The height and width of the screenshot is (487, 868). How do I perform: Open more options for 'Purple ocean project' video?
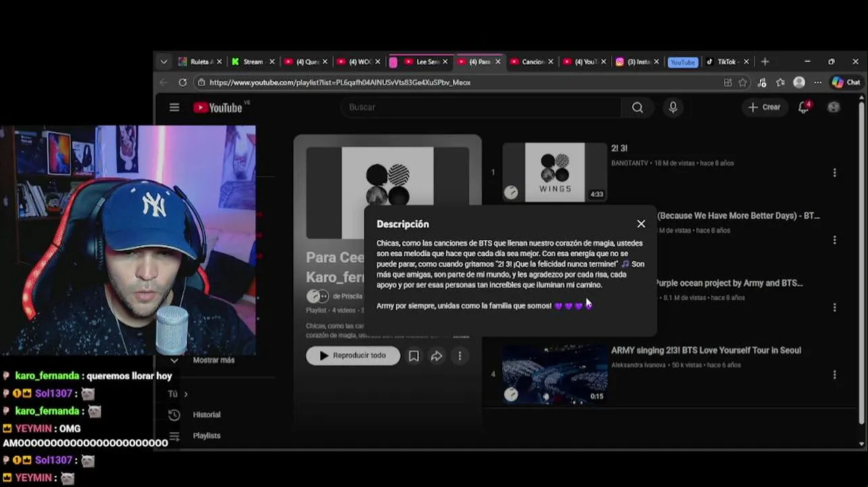835,307
